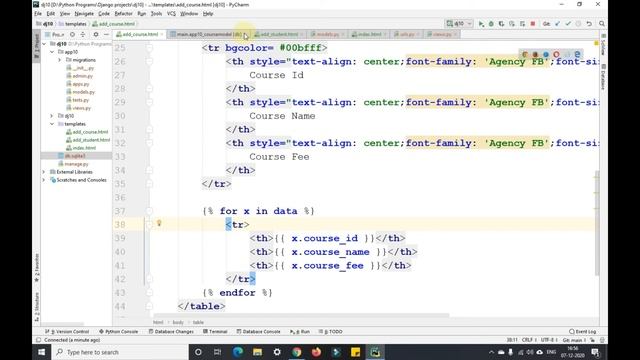This screenshot has width=640, height=360.
Task: Open the Refactor menu
Action: coord(123,14)
